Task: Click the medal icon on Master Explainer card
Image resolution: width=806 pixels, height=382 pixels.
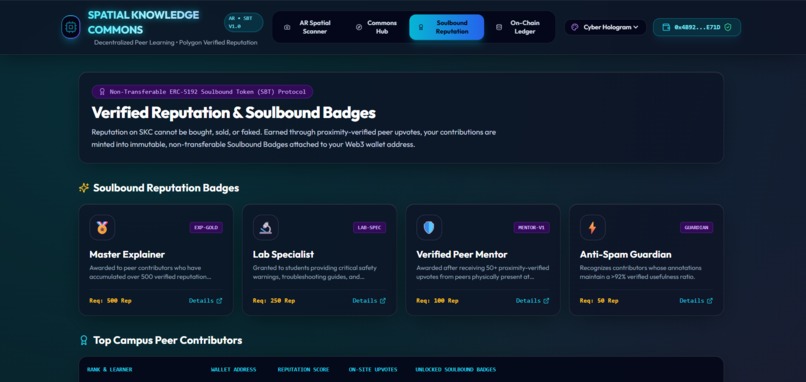Action: tap(102, 227)
